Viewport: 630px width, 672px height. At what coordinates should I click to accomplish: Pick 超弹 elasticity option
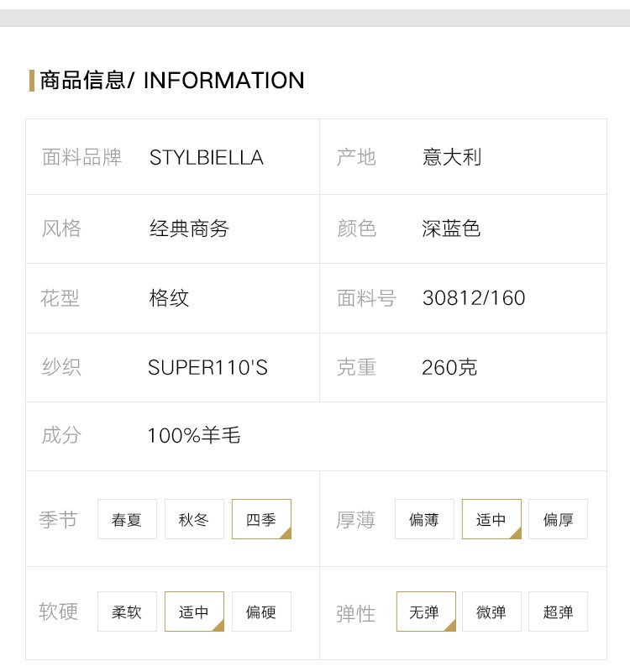(558, 612)
